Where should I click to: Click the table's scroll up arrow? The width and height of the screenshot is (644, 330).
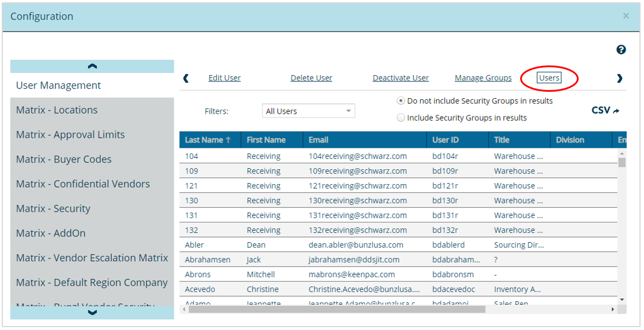[622, 153]
